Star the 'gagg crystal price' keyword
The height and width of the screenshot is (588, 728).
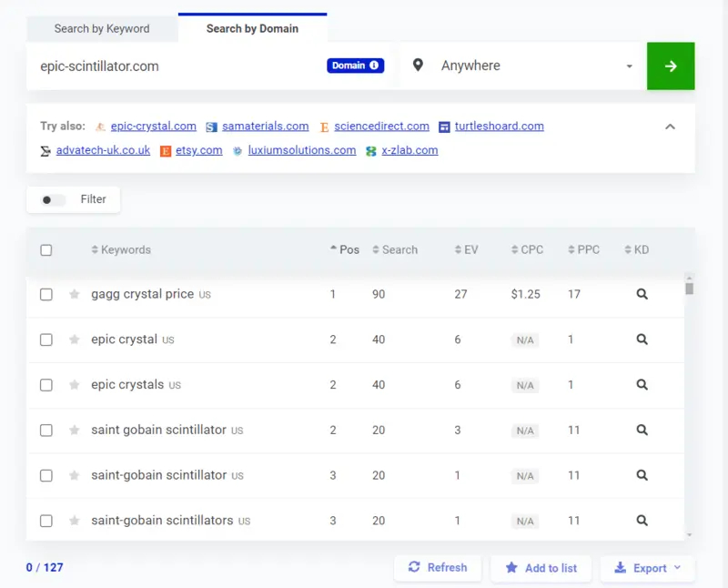click(75, 294)
